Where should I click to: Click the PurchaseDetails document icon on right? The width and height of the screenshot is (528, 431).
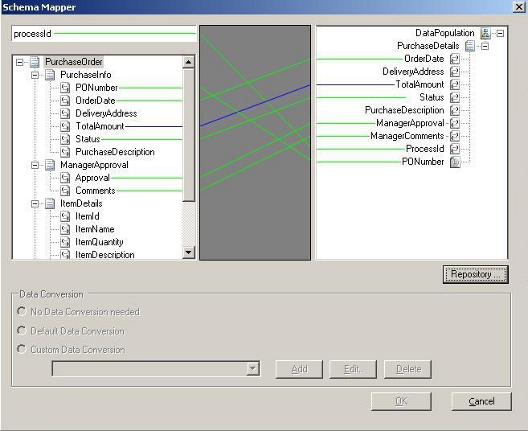pyautogui.click(x=470, y=46)
